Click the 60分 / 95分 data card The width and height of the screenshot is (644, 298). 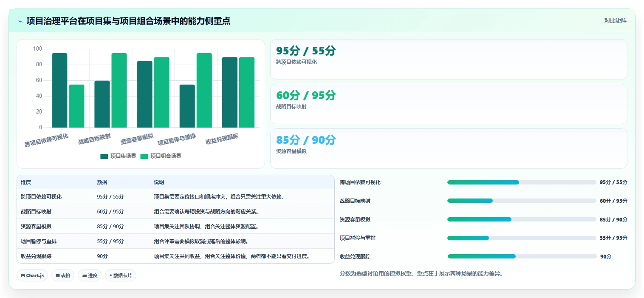coord(449,104)
